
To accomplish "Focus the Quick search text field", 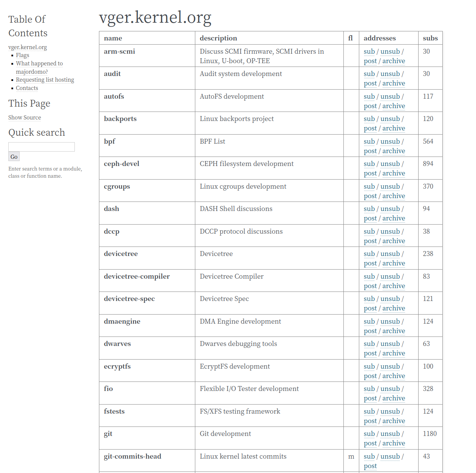I will point(42,147).
